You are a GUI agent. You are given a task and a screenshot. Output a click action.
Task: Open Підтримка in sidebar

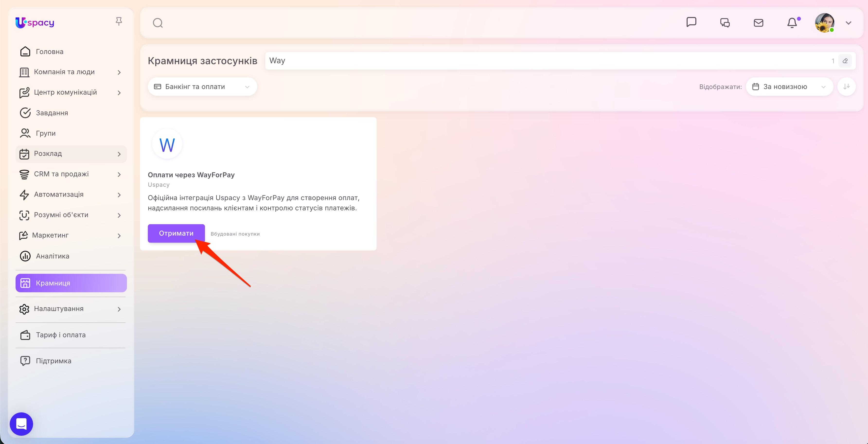pyautogui.click(x=71, y=361)
